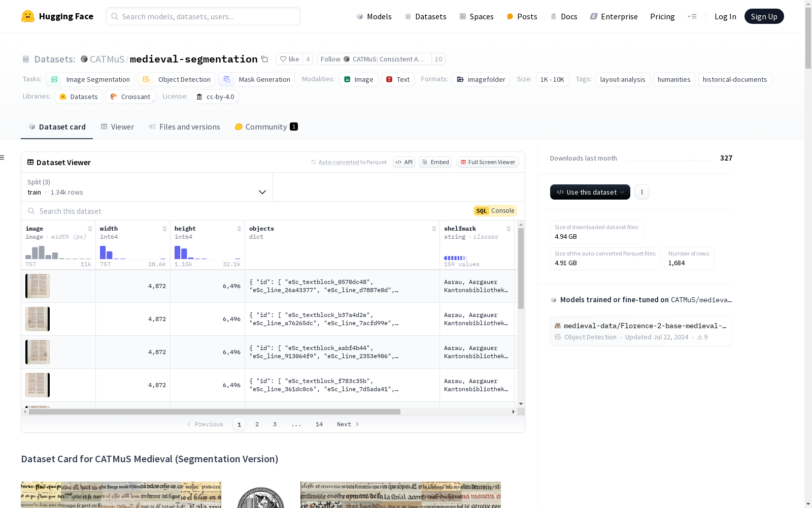Open the CATMuS organization link in title
This screenshot has width=812, height=508.
pos(107,59)
